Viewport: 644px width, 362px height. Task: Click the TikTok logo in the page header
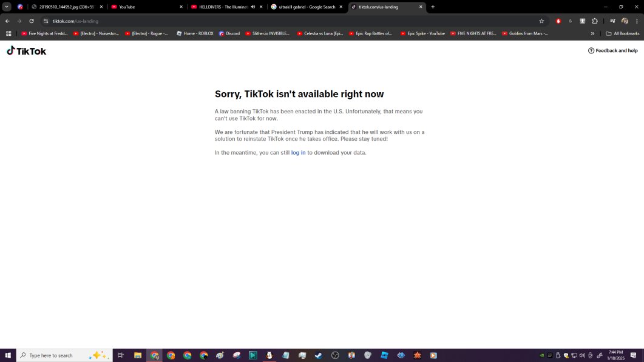(26, 51)
